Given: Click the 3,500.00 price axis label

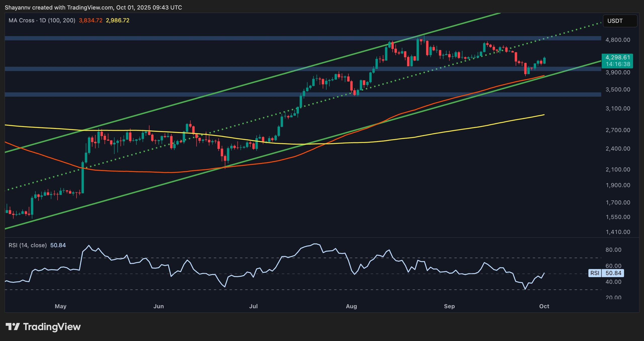Looking at the screenshot, I should 618,90.
